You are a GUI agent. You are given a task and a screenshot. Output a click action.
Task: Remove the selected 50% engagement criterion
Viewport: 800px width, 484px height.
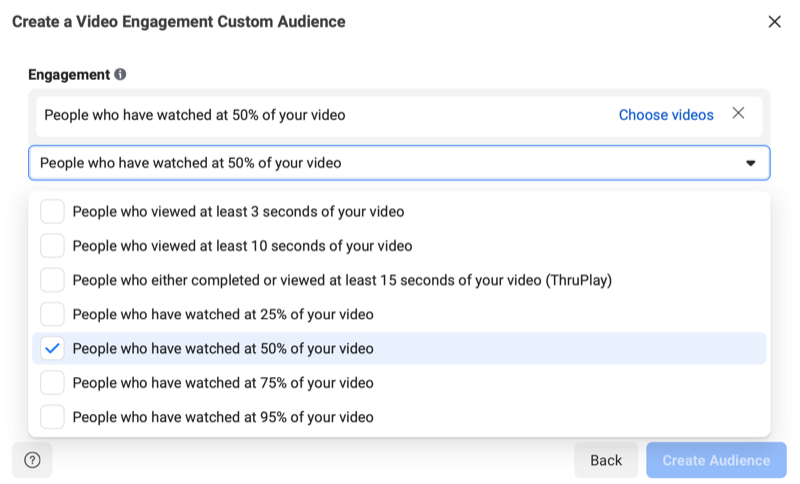[738, 113]
